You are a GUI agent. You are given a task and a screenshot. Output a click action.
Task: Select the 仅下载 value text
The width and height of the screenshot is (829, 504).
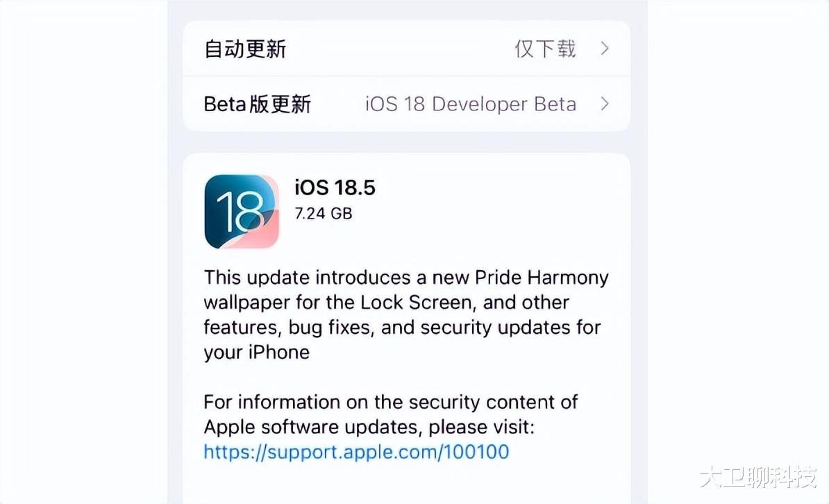[545, 49]
